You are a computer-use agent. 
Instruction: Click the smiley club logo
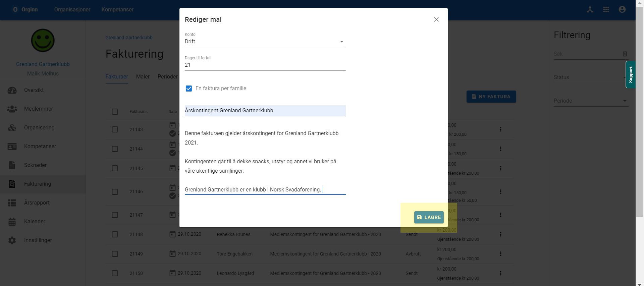(x=43, y=40)
